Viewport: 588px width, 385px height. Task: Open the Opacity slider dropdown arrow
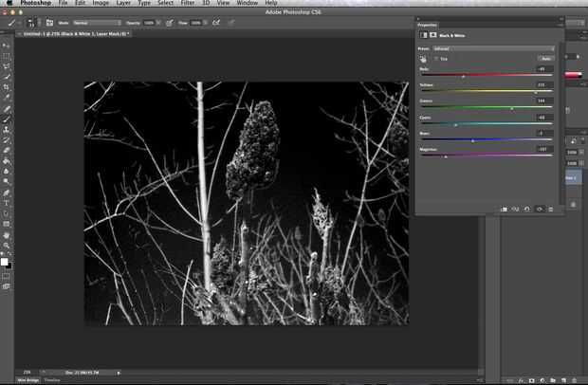pos(158,23)
